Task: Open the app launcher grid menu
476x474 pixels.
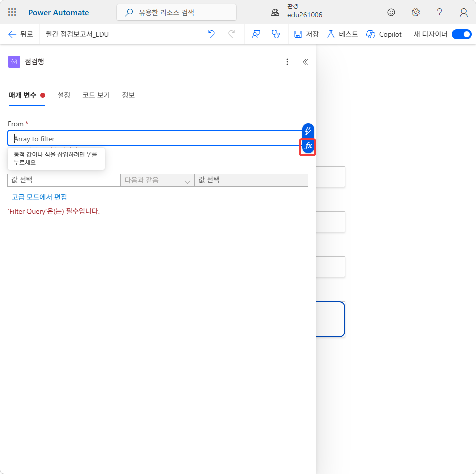Action: tap(12, 12)
